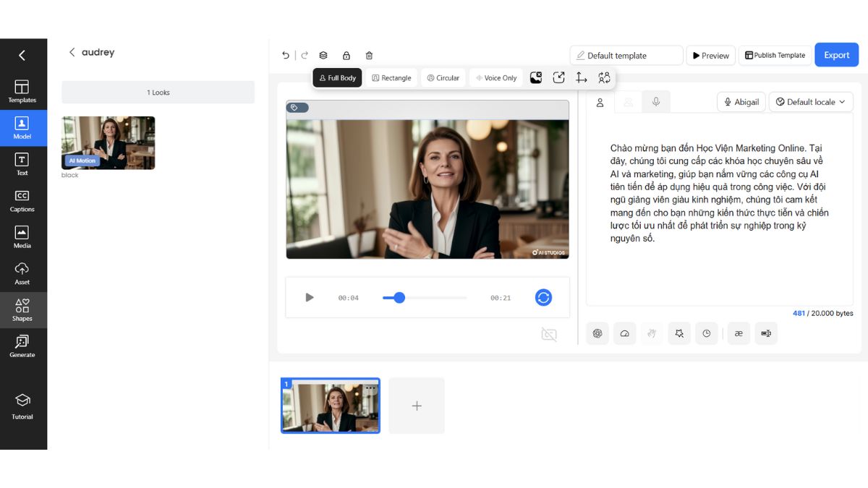This screenshot has height=488, width=868.
Task: Lock the selected element
Action: coord(346,55)
